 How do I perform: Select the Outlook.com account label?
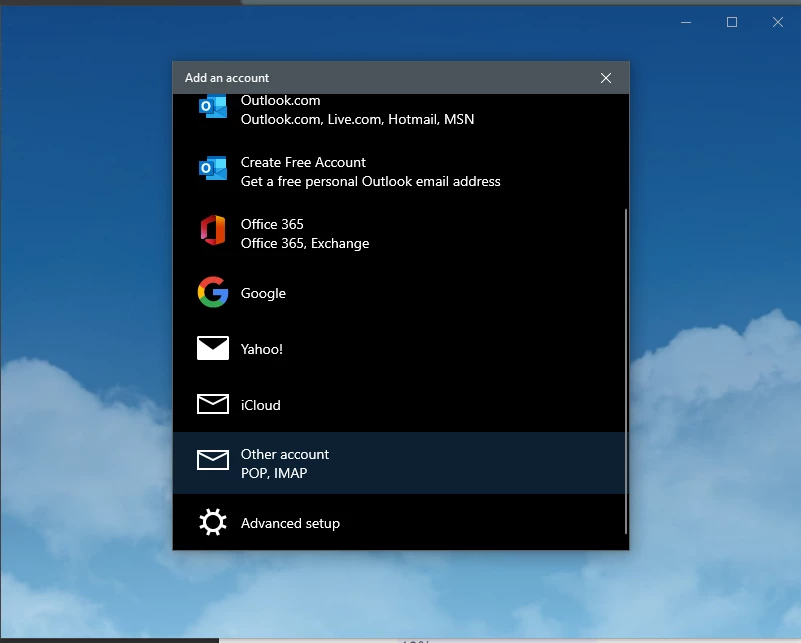click(280, 101)
